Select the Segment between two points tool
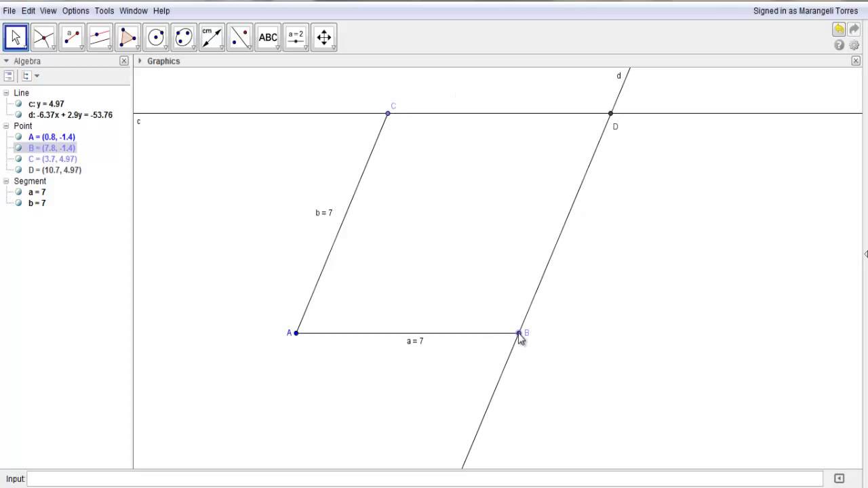 [72, 37]
